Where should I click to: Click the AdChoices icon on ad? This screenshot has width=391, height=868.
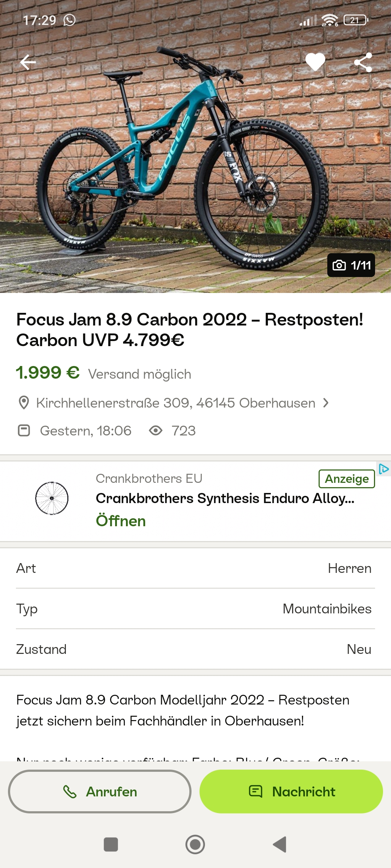coord(383,469)
